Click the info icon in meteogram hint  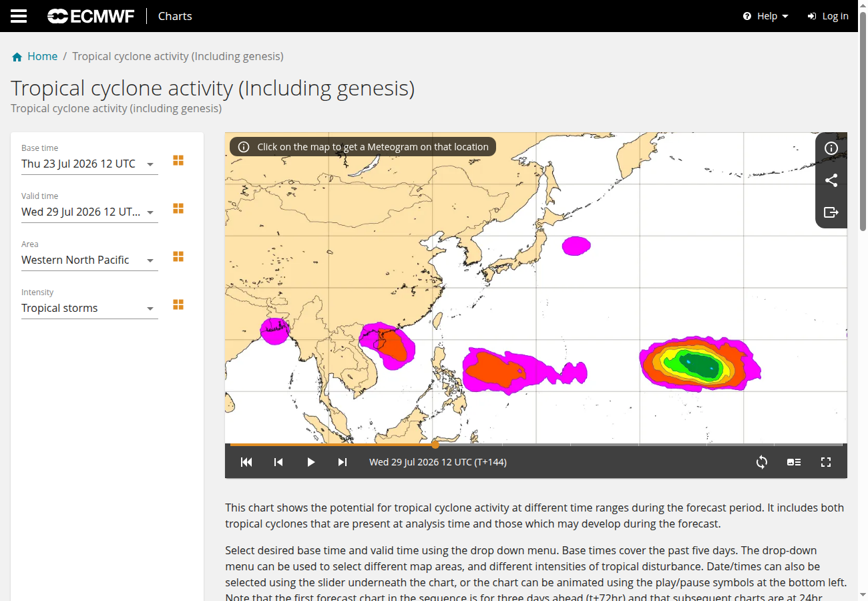244,147
